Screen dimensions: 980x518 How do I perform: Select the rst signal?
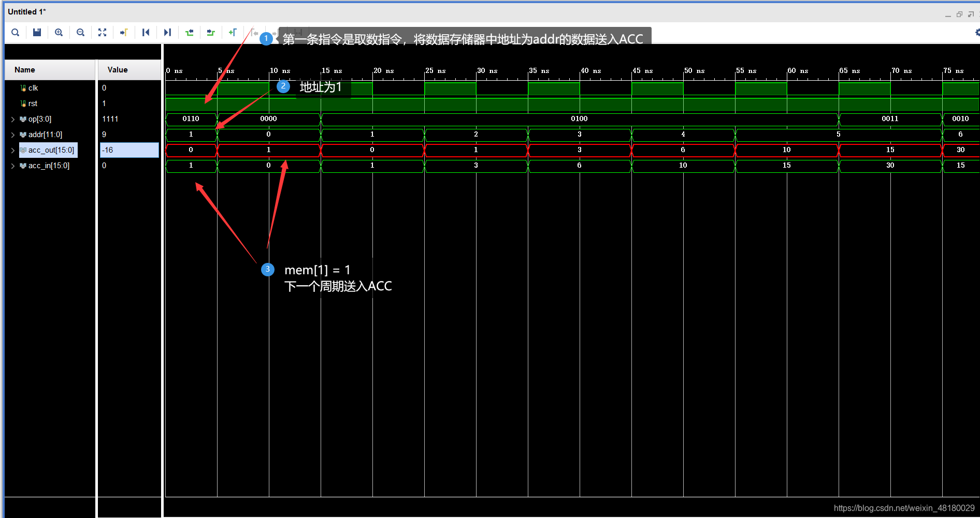(33, 103)
